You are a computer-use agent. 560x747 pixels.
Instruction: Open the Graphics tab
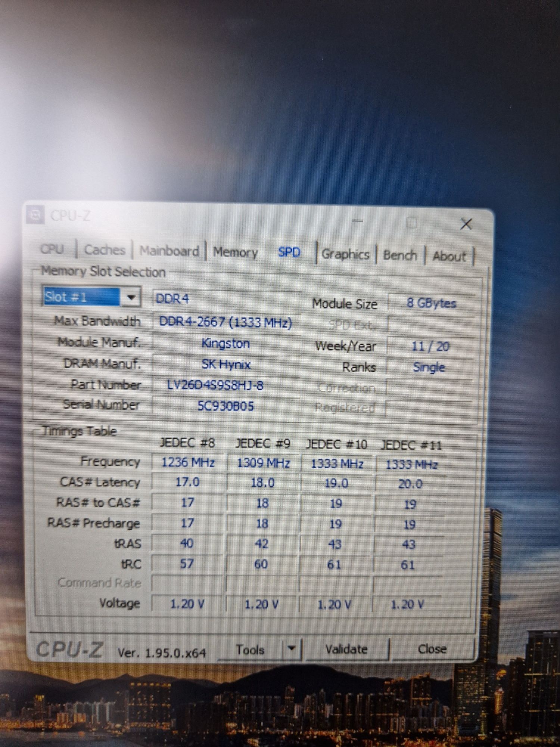(345, 254)
